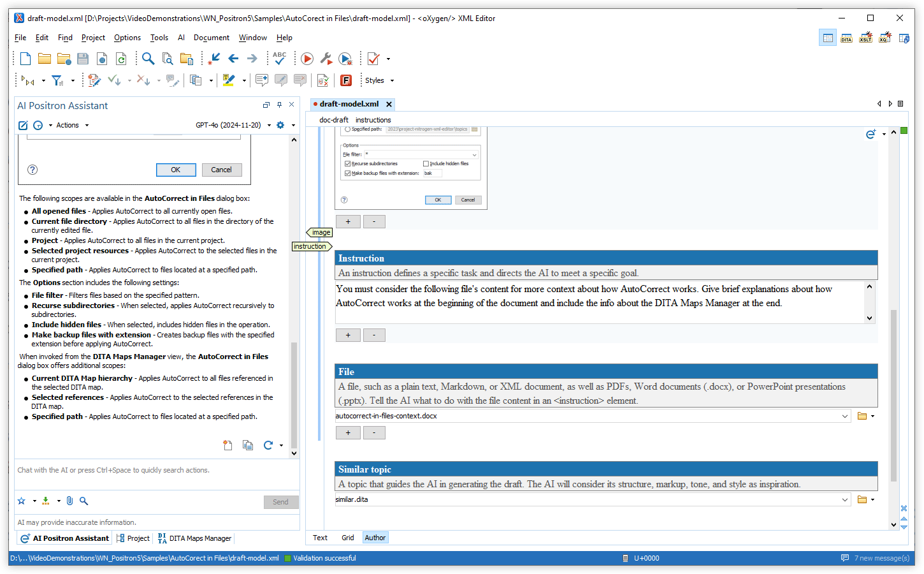This screenshot has width=924, height=574.
Task: Validate the document with the red checkmark icon
Action: coord(373,59)
